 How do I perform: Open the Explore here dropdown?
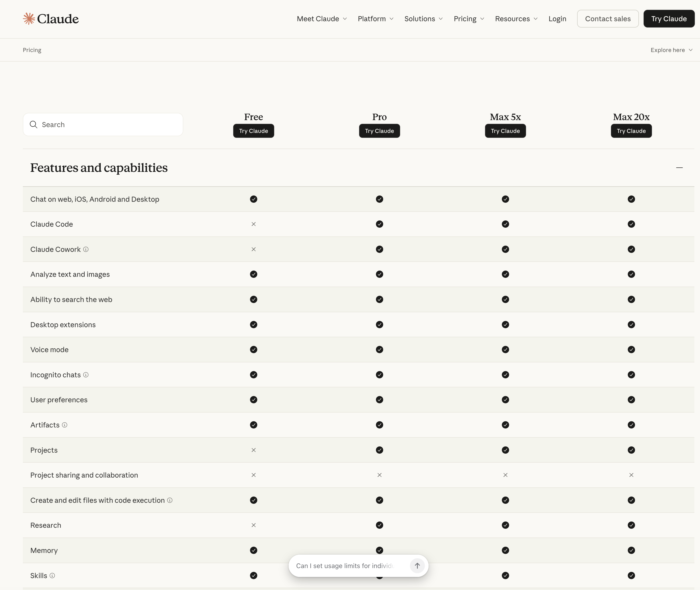coord(671,50)
